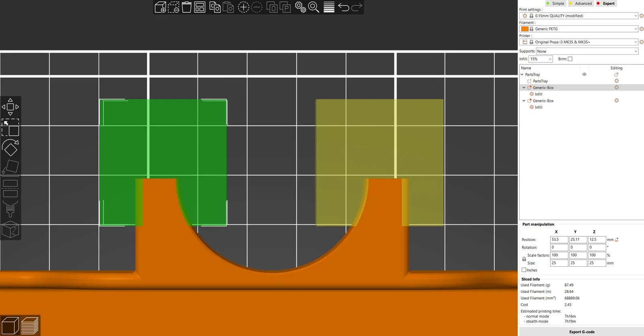Open the Print settings preset dropdown
This screenshot has width=644, height=336.
[579, 16]
